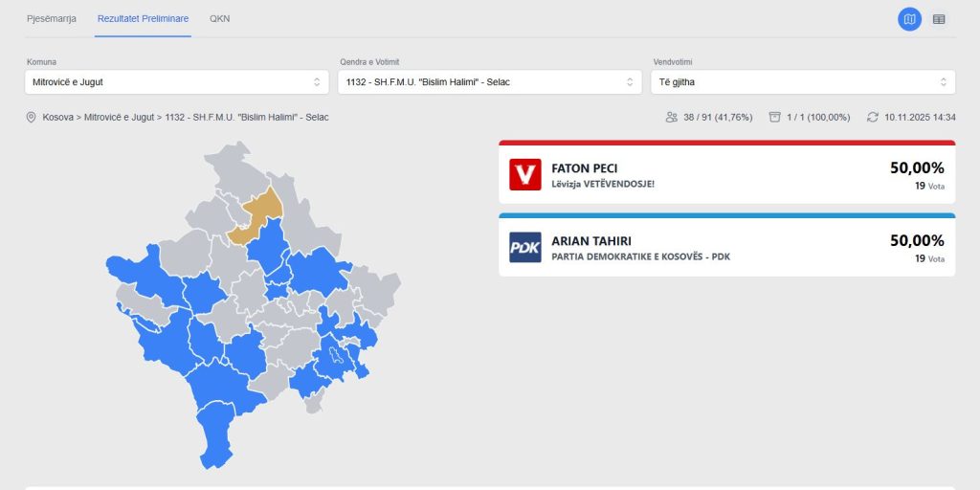The image size is (980, 490).
Task: Click the location pin icon in breadcrumb
Action: point(31,118)
